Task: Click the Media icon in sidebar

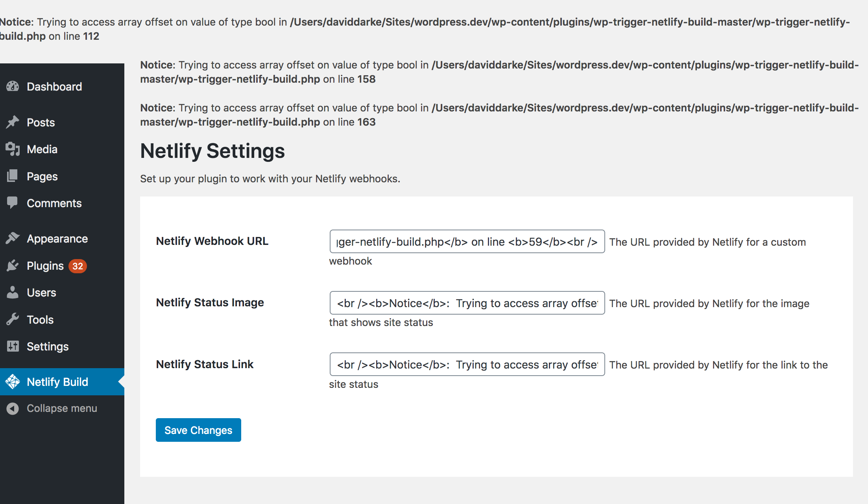Action: 13,149
